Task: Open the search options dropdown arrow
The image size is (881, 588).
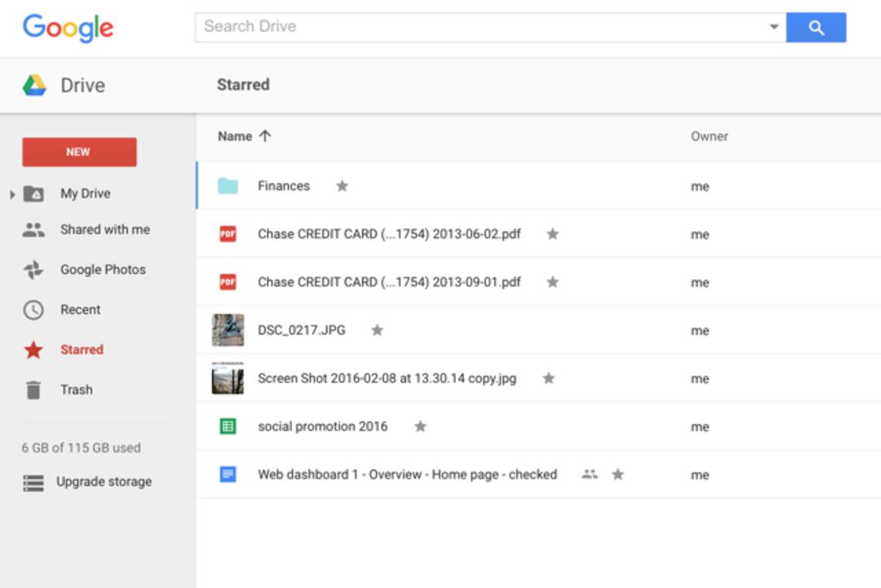Action: (773, 26)
